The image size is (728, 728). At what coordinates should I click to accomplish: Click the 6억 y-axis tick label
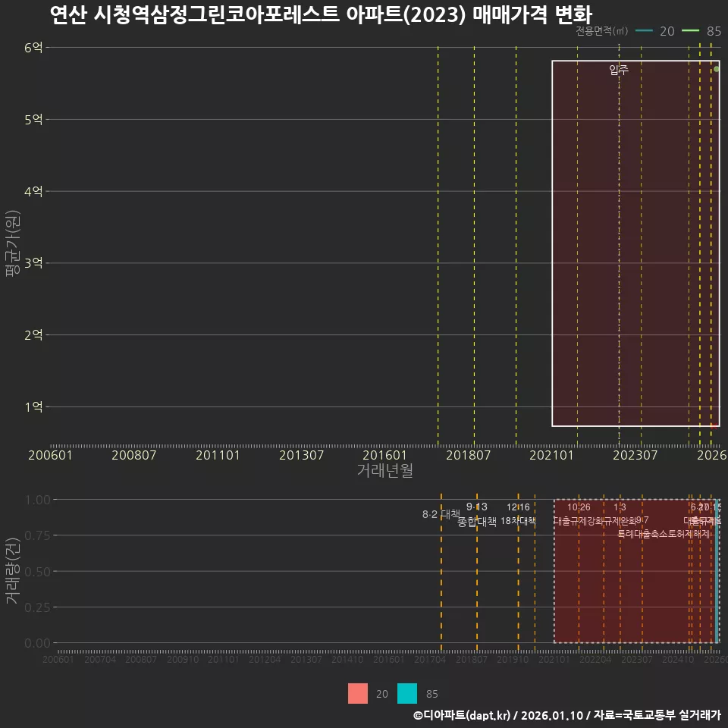33,48
